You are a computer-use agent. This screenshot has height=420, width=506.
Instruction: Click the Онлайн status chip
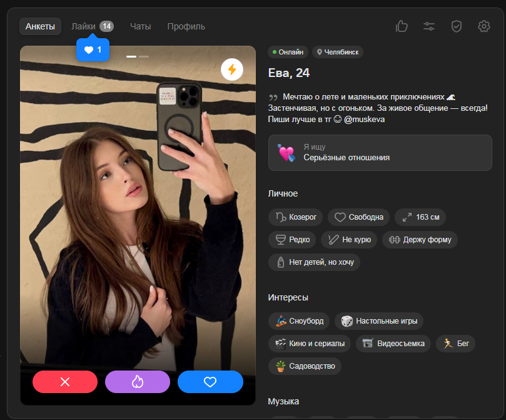pos(288,52)
